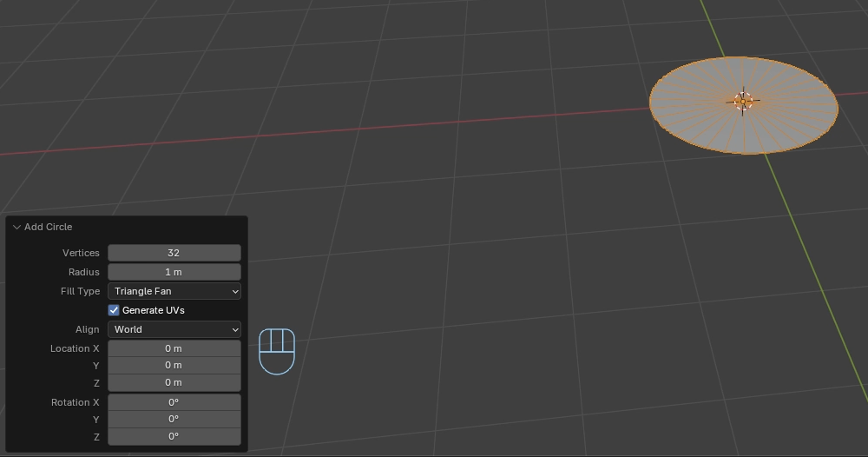Click the Rotation X field

click(174, 402)
